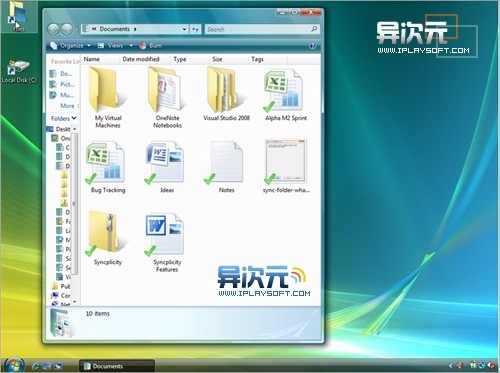This screenshot has height=373, width=500.
Task: Click the Folders tree scroll up arrow
Action: pos(75,129)
